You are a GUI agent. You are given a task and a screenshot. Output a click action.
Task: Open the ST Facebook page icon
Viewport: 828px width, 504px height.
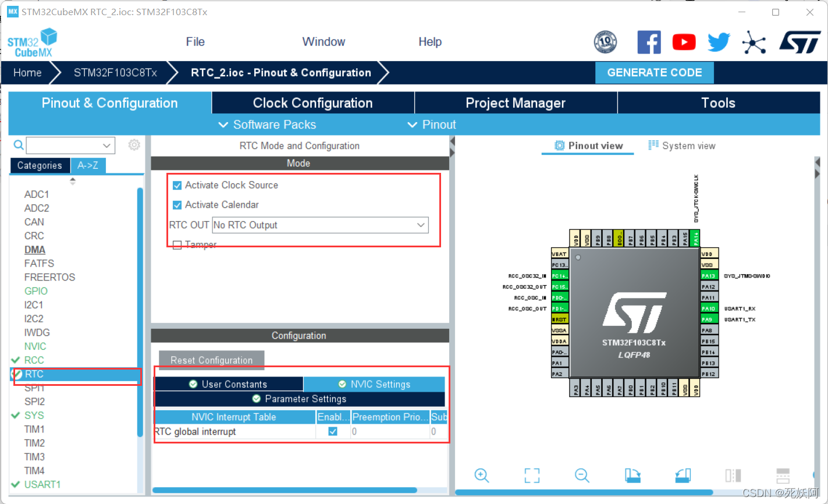649,42
